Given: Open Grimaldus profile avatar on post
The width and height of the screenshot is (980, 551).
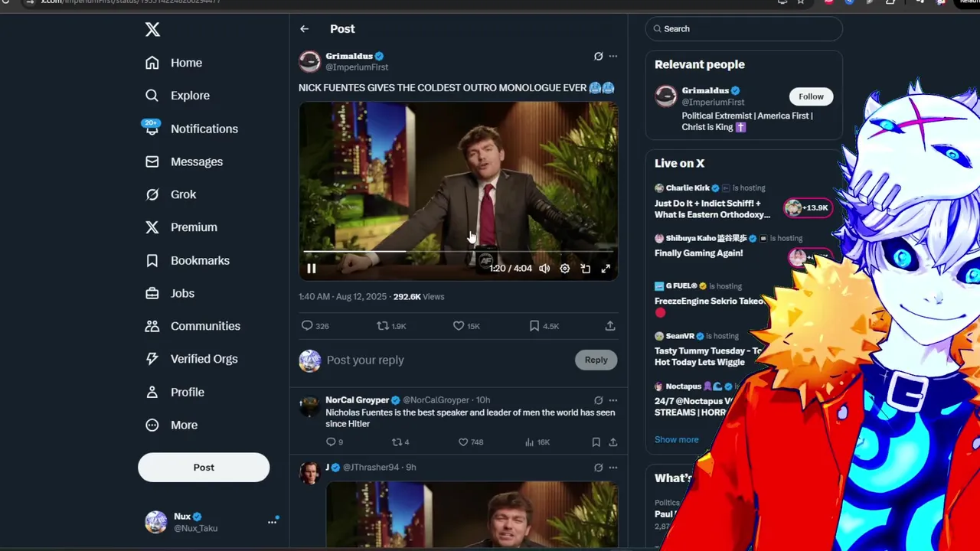Looking at the screenshot, I should click(x=309, y=61).
